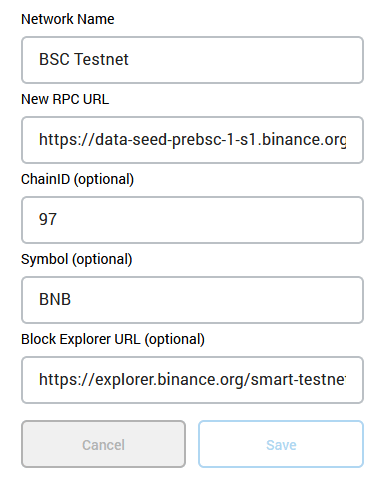Image resolution: width=381 pixels, height=490 pixels.
Task: Place cursor on the "97" value
Action: (x=48, y=219)
